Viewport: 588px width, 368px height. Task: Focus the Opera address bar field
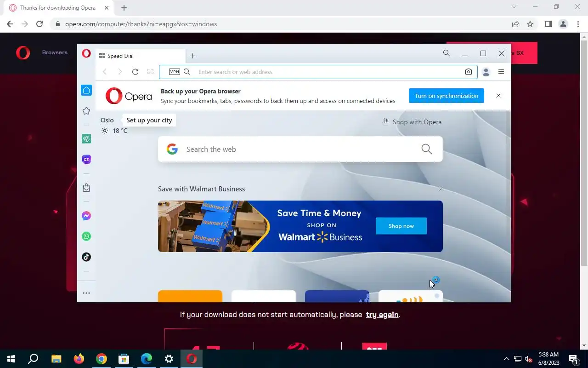318,72
